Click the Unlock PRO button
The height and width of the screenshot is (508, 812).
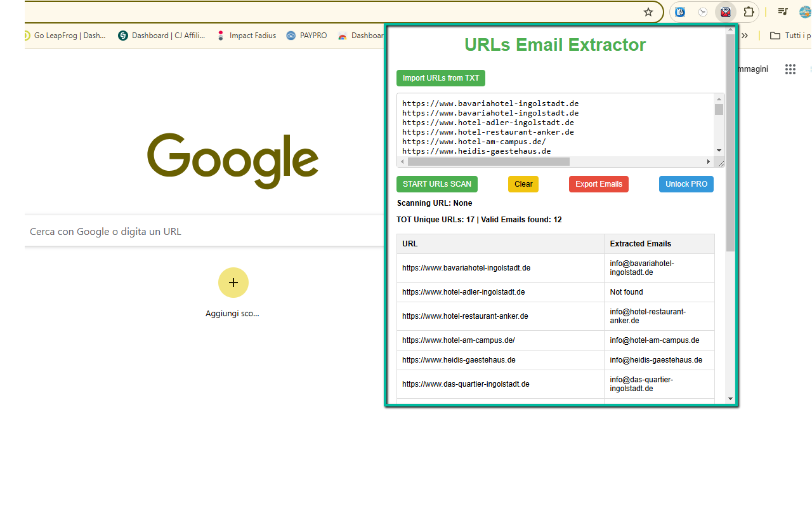coord(686,184)
